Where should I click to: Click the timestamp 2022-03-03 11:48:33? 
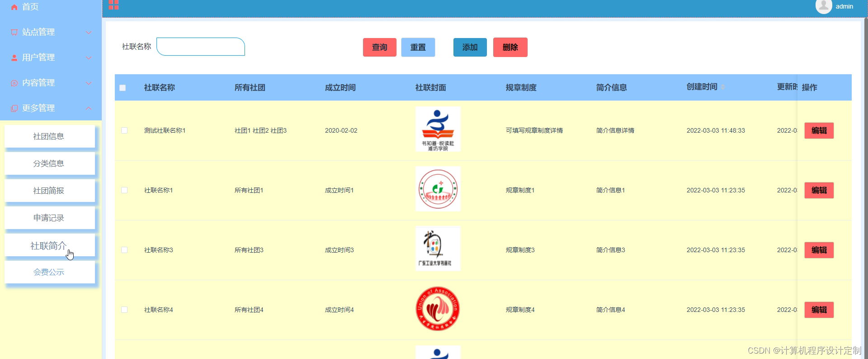click(x=716, y=130)
